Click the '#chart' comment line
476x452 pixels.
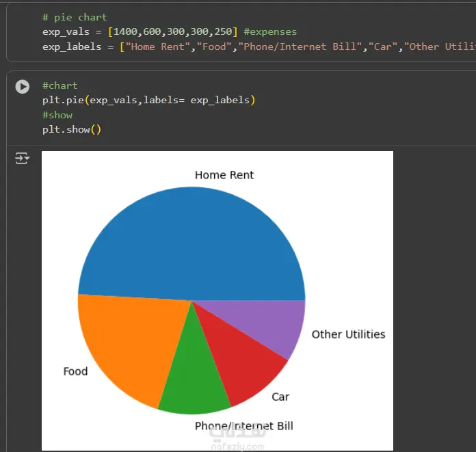pyautogui.click(x=59, y=85)
